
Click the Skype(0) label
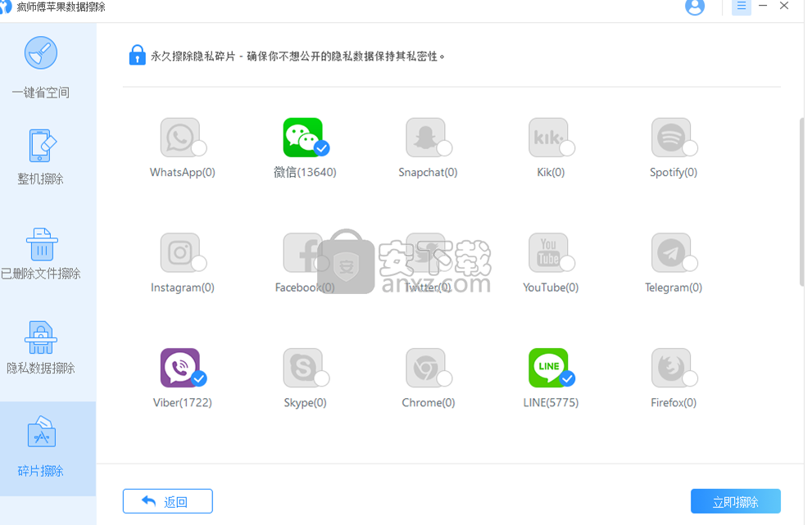pyautogui.click(x=305, y=403)
